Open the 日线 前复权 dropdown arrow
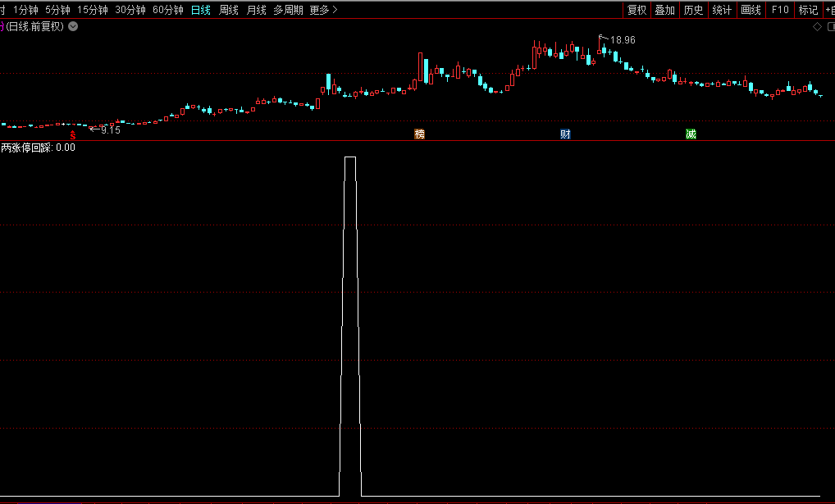This screenshot has height=504, width=835. pyautogui.click(x=73, y=26)
